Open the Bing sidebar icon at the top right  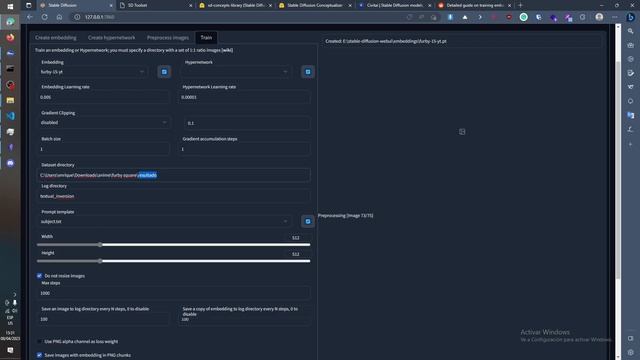click(x=631, y=17)
